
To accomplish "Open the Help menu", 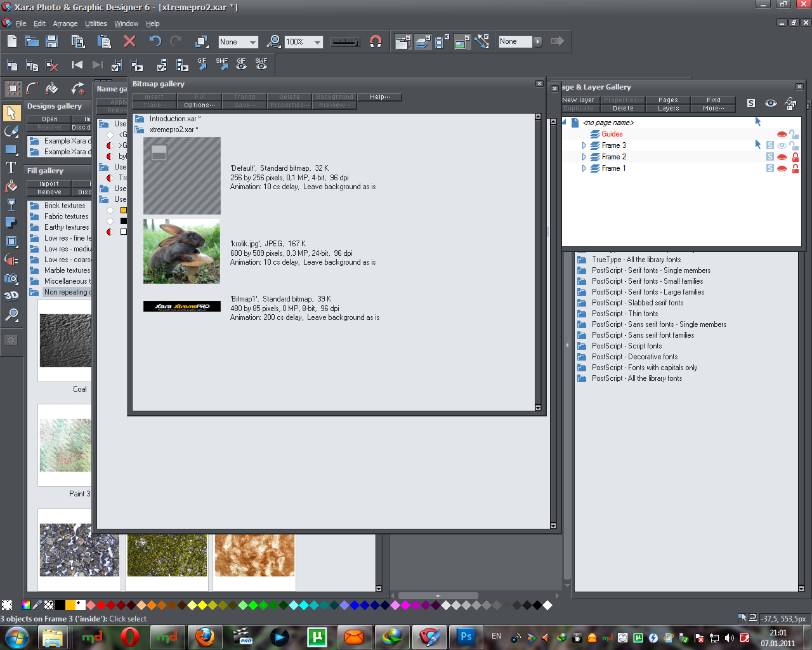I will point(152,23).
